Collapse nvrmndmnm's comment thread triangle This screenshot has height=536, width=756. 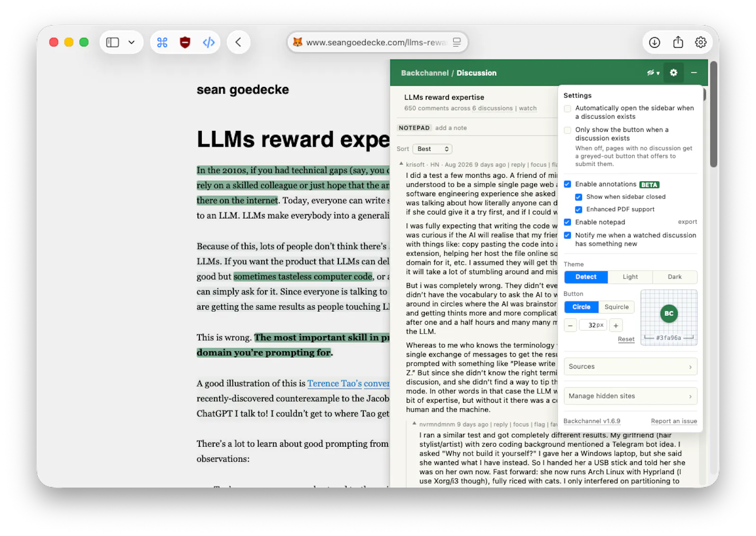(414, 424)
